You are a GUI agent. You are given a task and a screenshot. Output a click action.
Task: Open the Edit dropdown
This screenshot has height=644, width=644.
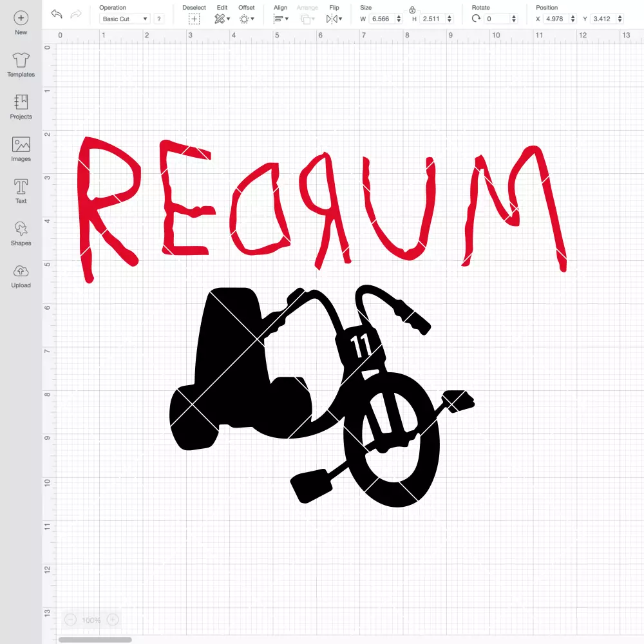click(222, 19)
